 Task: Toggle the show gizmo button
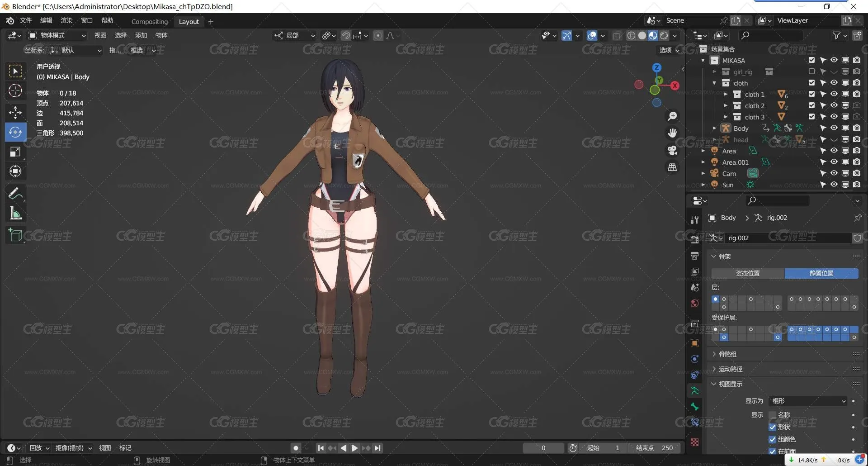point(566,36)
